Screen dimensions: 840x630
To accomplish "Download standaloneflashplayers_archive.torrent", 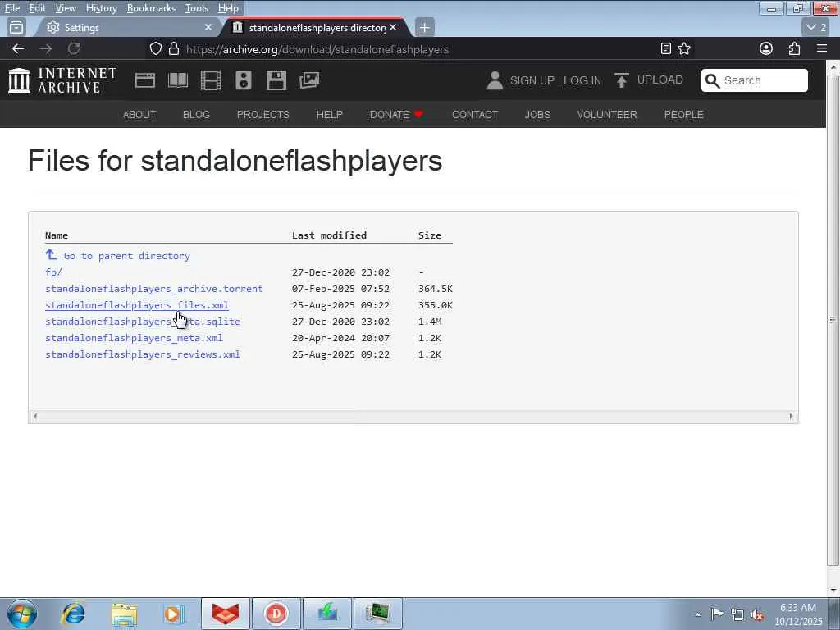I will pos(154,289).
